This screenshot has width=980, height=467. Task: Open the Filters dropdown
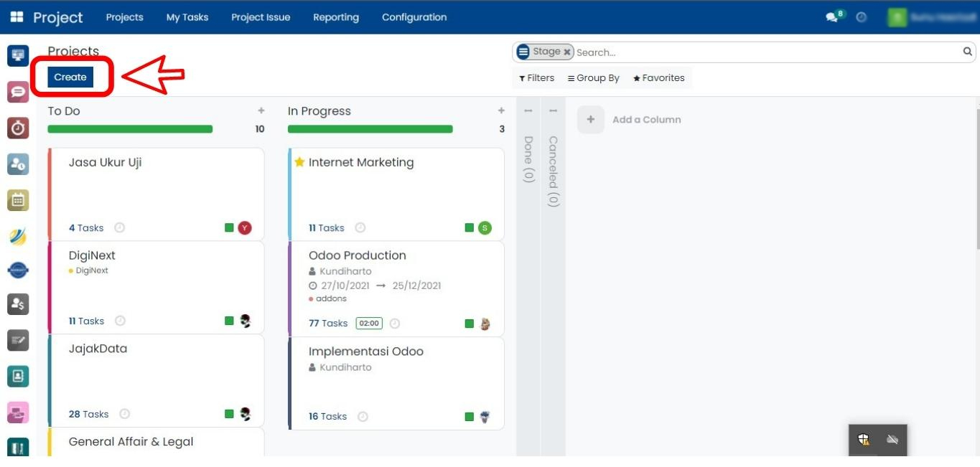tap(537, 78)
